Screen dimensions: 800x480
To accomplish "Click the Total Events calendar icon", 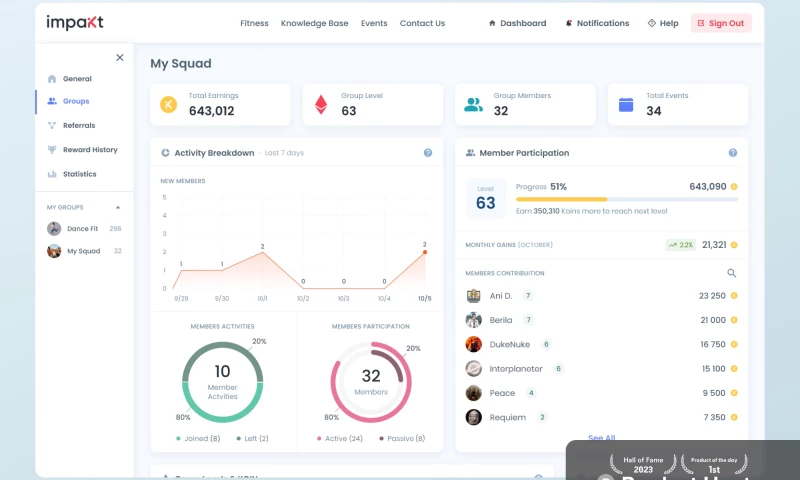I will coord(626,104).
